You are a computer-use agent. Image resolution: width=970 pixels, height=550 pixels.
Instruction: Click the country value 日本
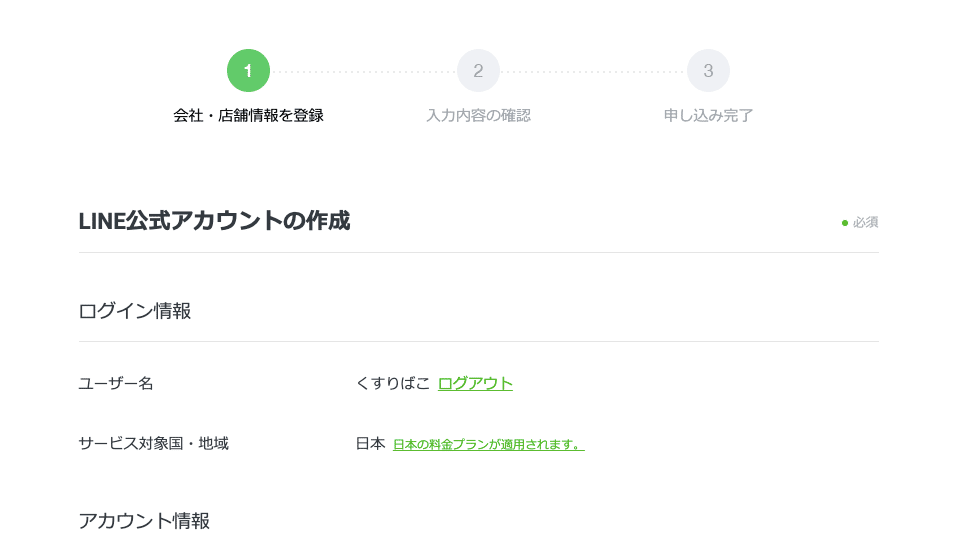[371, 444]
